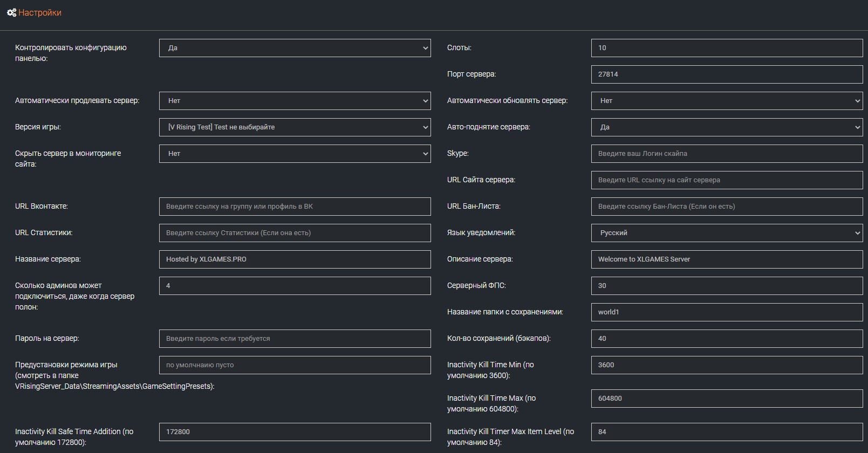Click the Слоты input field
This screenshot has width=868, height=453.
coord(727,48)
